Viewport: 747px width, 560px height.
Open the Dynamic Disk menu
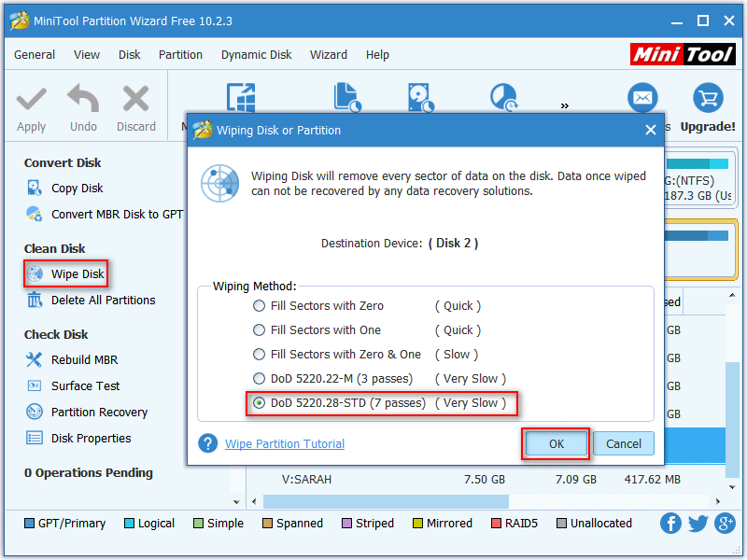256,54
